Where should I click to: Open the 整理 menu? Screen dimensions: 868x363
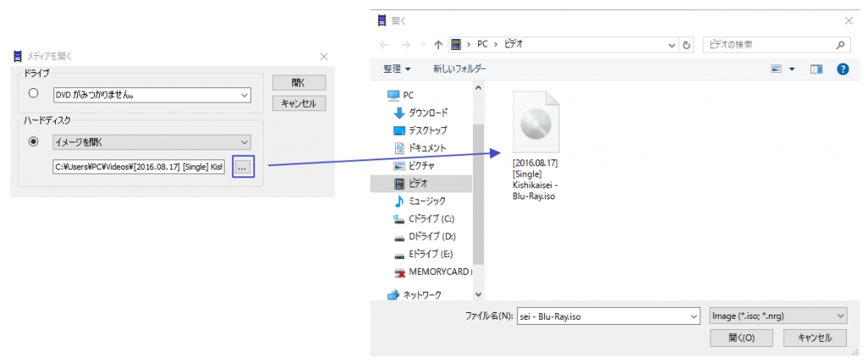(396, 69)
